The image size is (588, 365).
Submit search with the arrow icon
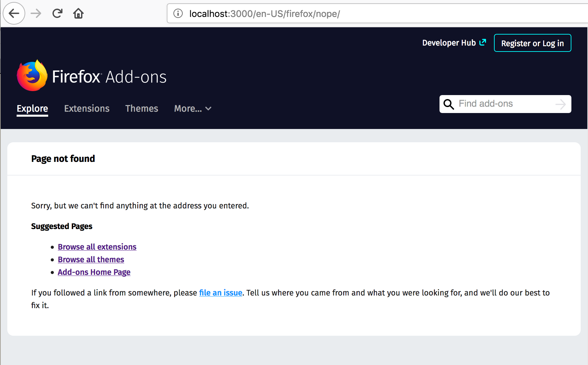[560, 104]
